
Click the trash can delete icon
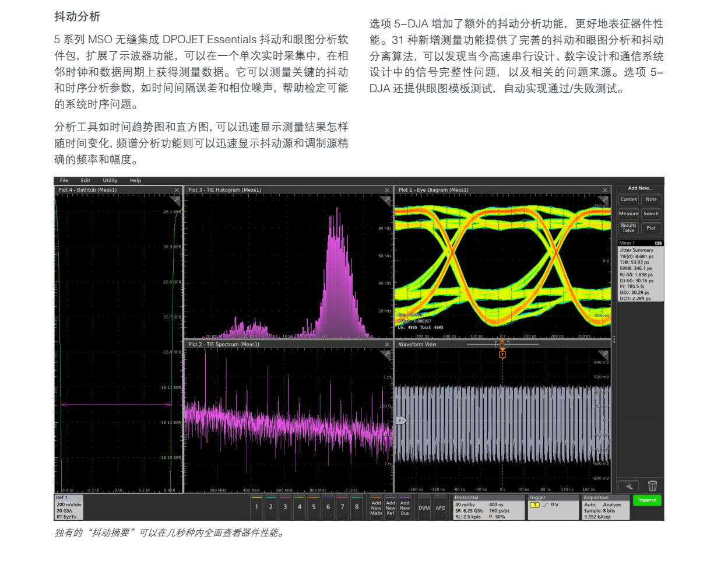652,486
